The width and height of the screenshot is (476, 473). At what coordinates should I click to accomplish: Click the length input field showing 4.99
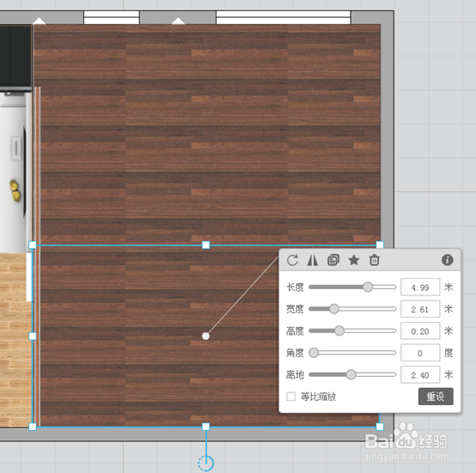point(420,287)
